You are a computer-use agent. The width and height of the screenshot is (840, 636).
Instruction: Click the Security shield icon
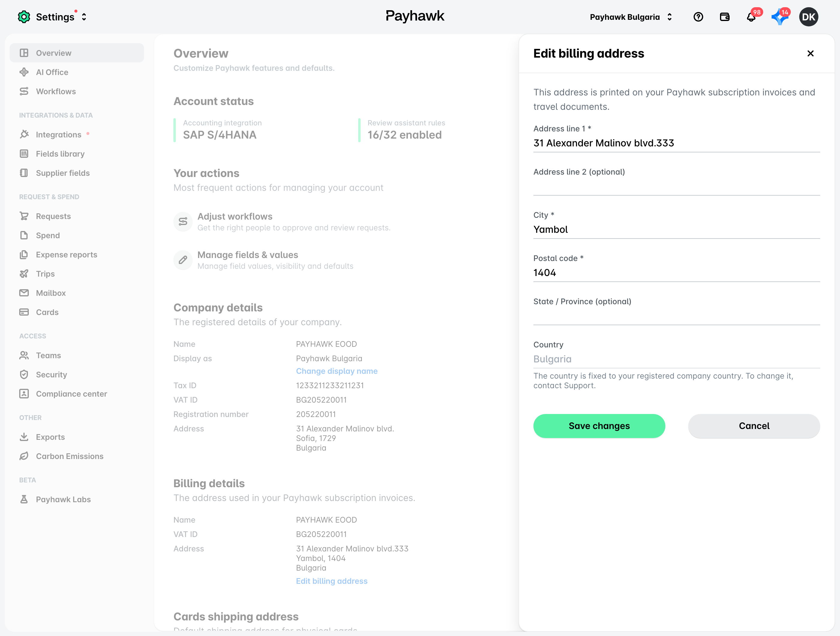point(24,374)
